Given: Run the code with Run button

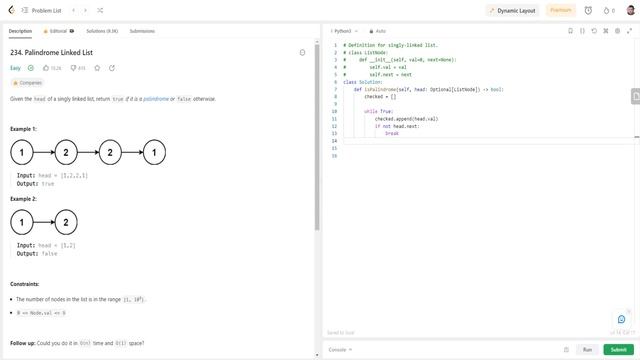Looking at the screenshot, I should pos(587,350).
